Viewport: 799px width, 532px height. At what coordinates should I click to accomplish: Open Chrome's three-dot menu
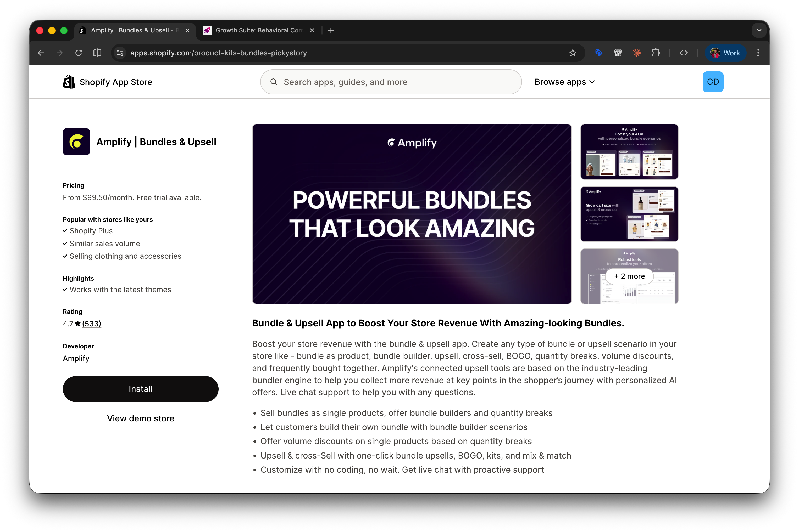tap(758, 53)
